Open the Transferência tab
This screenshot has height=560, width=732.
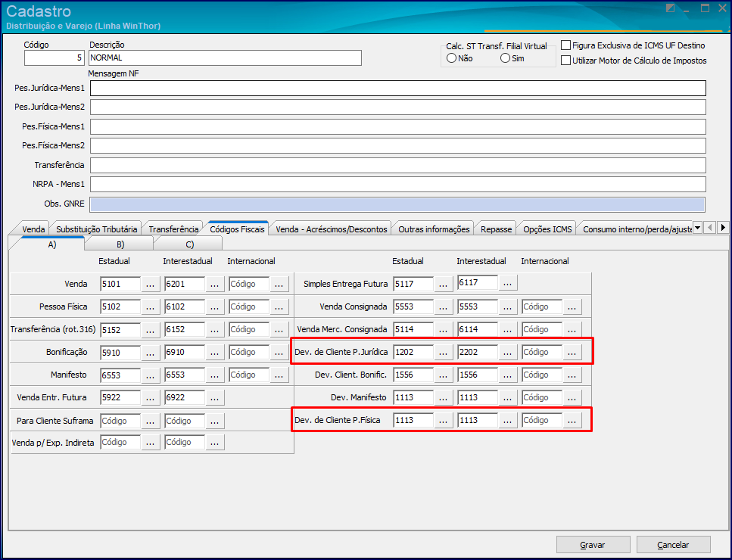(173, 229)
